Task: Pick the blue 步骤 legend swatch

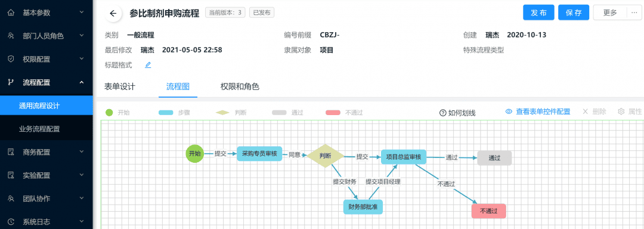Action: [x=166, y=113]
